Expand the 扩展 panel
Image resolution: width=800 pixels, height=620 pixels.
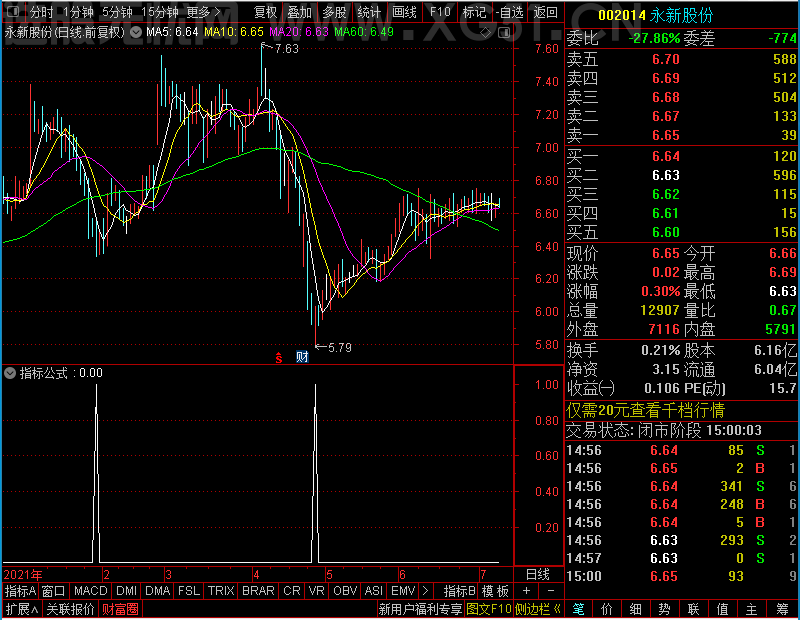click(21, 609)
